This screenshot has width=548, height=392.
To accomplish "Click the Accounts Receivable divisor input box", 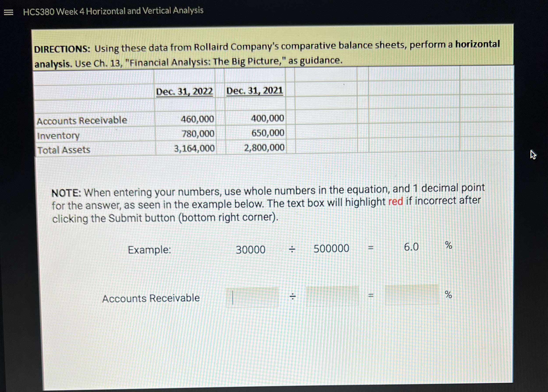I will click(x=332, y=296).
